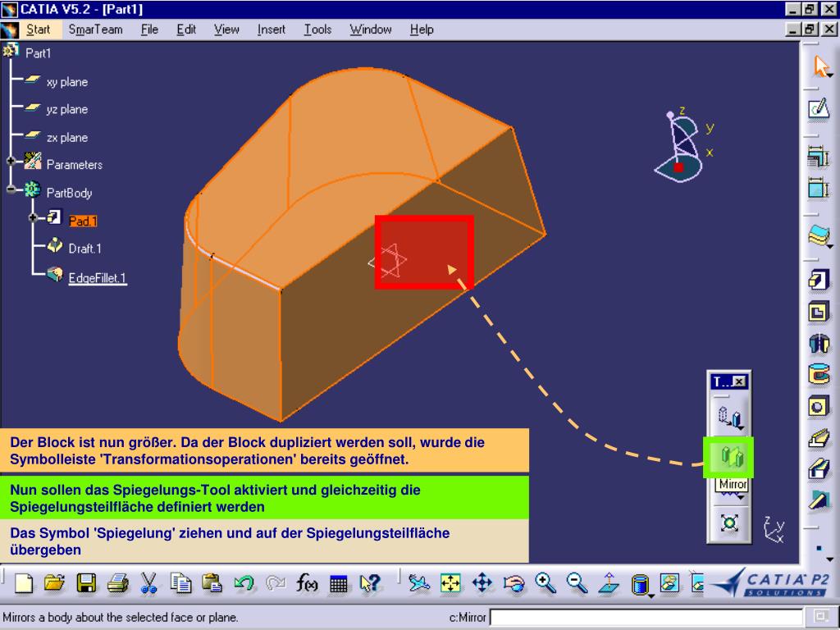Click the grayed Redo icon
Screen dimensions: 840x630
click(276, 583)
